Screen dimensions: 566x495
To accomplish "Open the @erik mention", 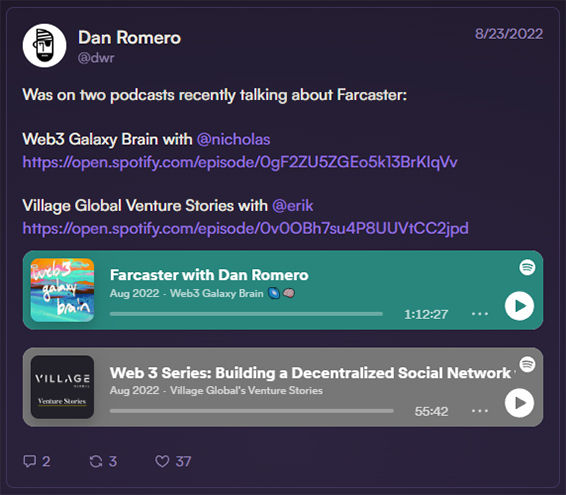I will 293,206.
